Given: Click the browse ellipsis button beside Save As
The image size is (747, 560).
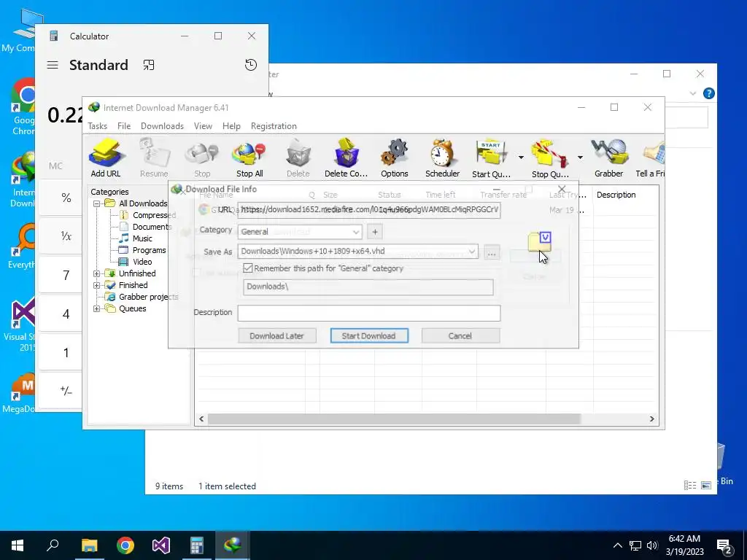Looking at the screenshot, I should tap(492, 254).
